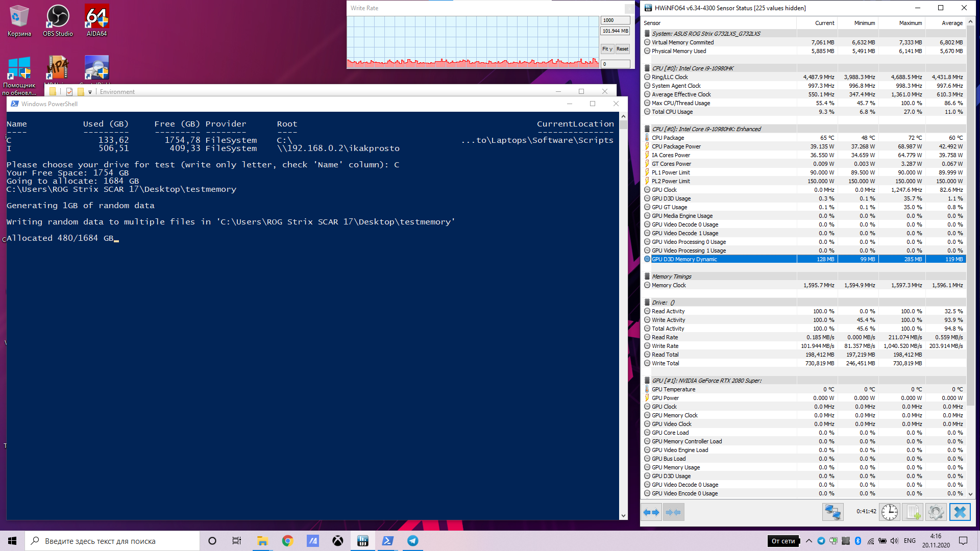Switch to PowerShell taskbar button
The height and width of the screenshot is (551, 980).
coord(388,541)
